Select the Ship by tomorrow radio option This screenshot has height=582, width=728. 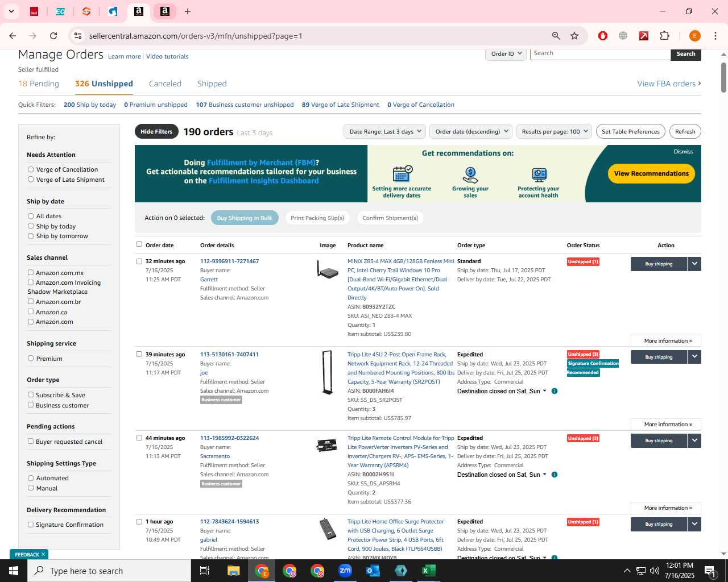coord(31,236)
